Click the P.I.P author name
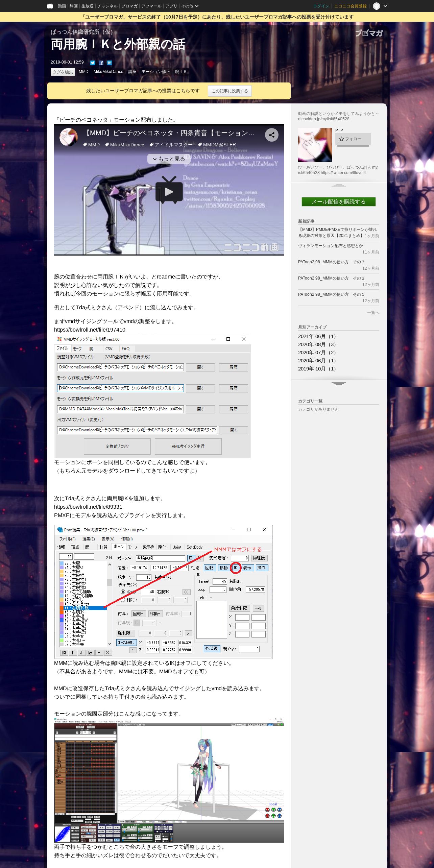Screen dimensions: 434x868 (x=339, y=130)
